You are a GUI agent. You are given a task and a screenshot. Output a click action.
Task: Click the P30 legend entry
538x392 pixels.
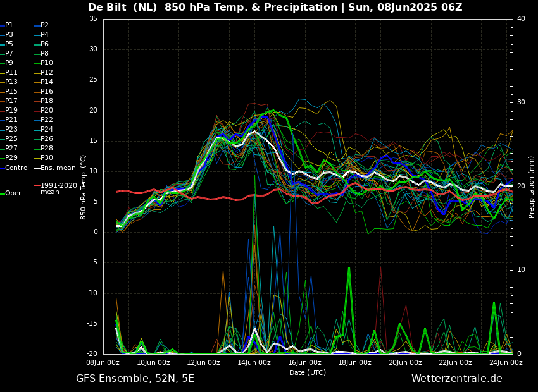pyautogui.click(x=47, y=158)
